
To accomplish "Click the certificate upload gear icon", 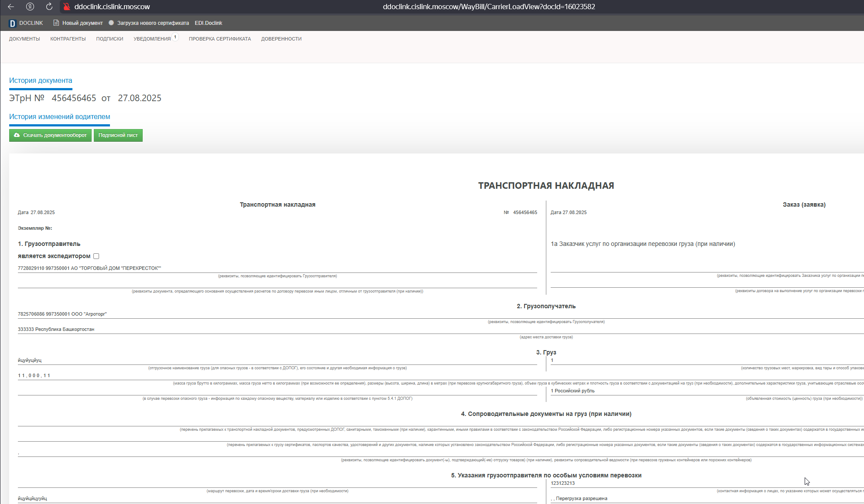I will 111,23.
